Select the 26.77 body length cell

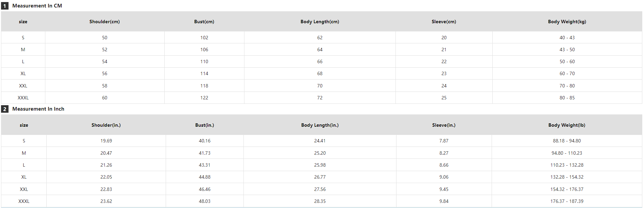(x=320, y=177)
